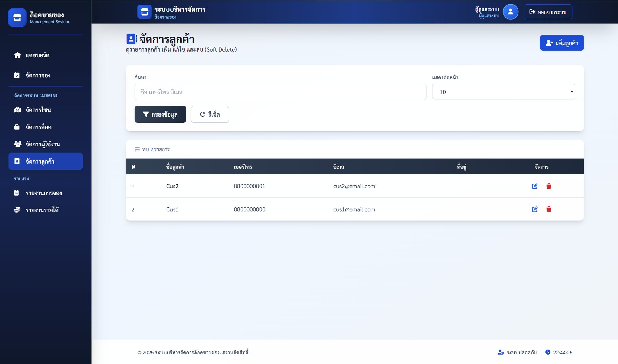618x364 pixels.
Task: Open จัดการโซน menu item
Action: pos(38,110)
